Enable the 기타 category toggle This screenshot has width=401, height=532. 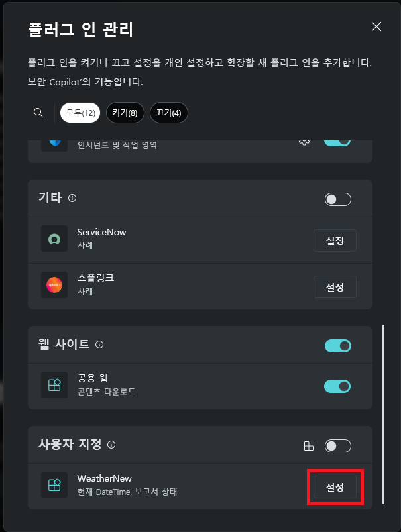click(x=337, y=199)
